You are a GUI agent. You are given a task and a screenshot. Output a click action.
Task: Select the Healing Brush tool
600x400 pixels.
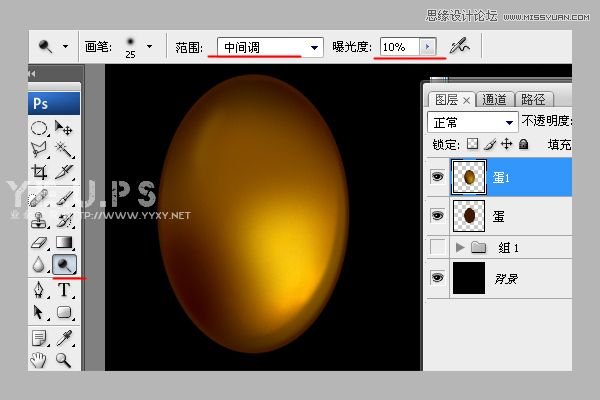(39, 198)
